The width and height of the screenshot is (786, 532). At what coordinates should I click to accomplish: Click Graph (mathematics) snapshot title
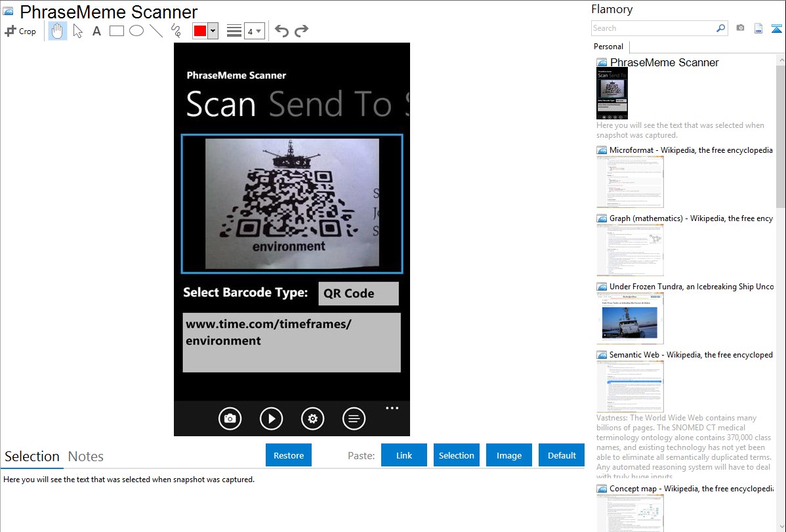(x=691, y=218)
